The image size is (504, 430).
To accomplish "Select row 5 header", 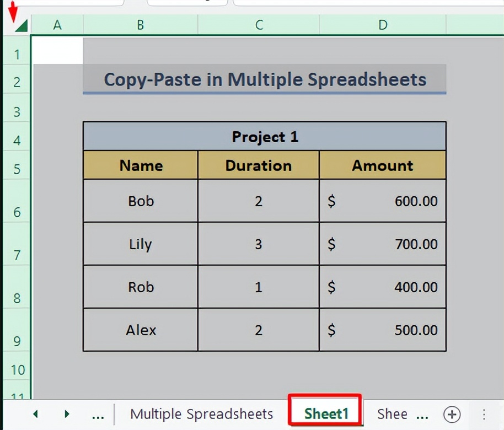I will coord(17,169).
